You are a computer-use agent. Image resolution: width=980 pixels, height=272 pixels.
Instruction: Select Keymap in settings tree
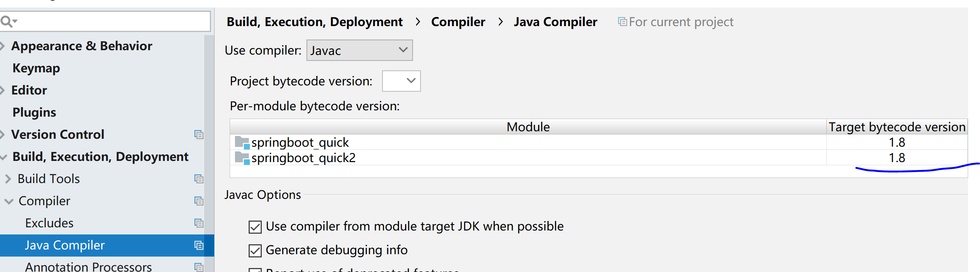(36, 68)
